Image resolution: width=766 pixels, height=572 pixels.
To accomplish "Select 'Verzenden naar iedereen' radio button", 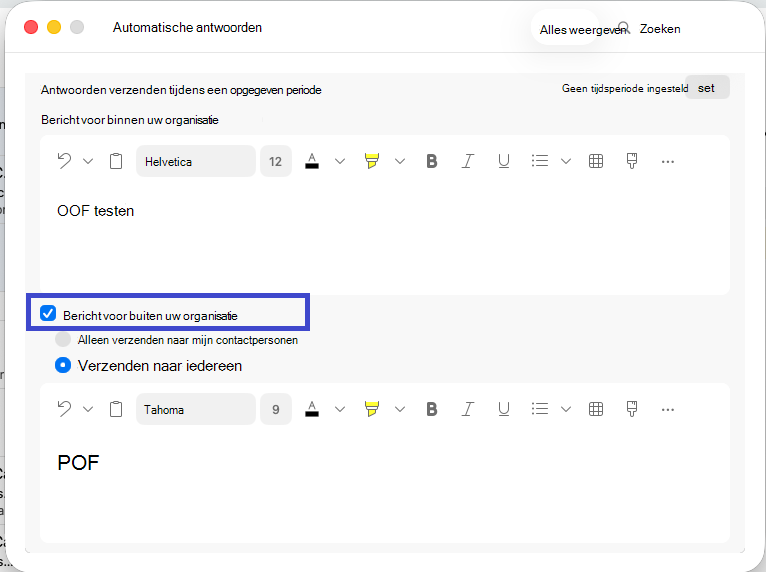I will [x=63, y=365].
